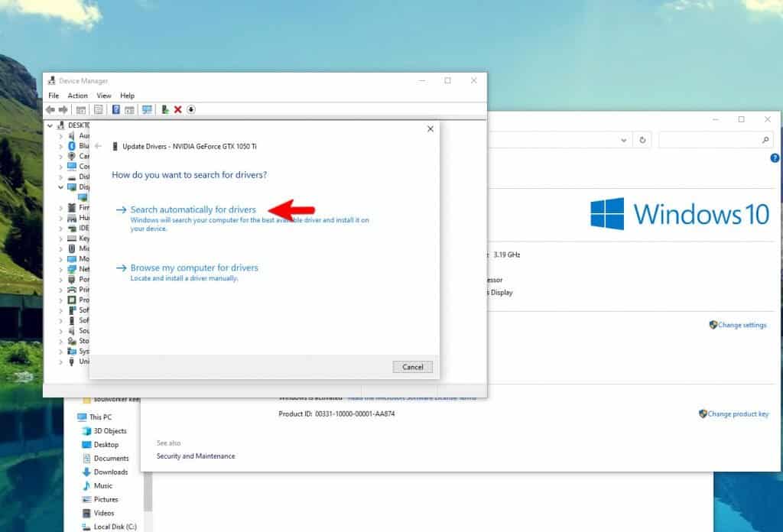Click the Back arrow in Device Manager toolbar
The width and height of the screenshot is (783, 532).
(50, 110)
